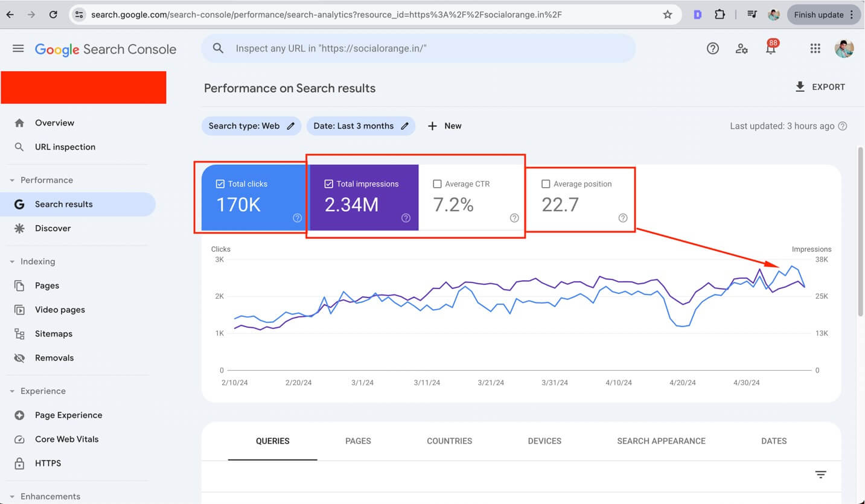Bookmark page with star icon

pyautogui.click(x=668, y=14)
